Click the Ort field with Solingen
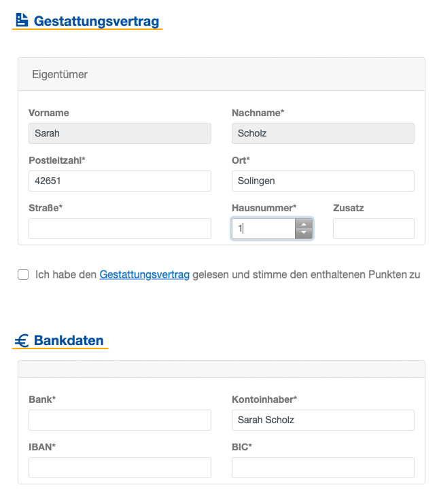 click(324, 181)
